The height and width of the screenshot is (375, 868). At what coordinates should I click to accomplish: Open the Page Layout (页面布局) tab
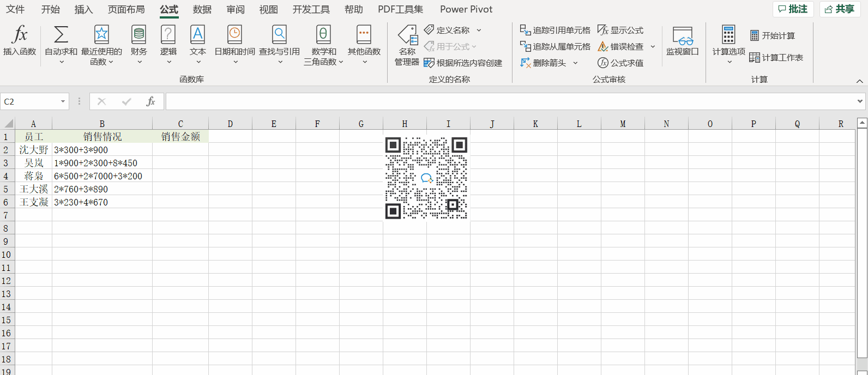(126, 9)
